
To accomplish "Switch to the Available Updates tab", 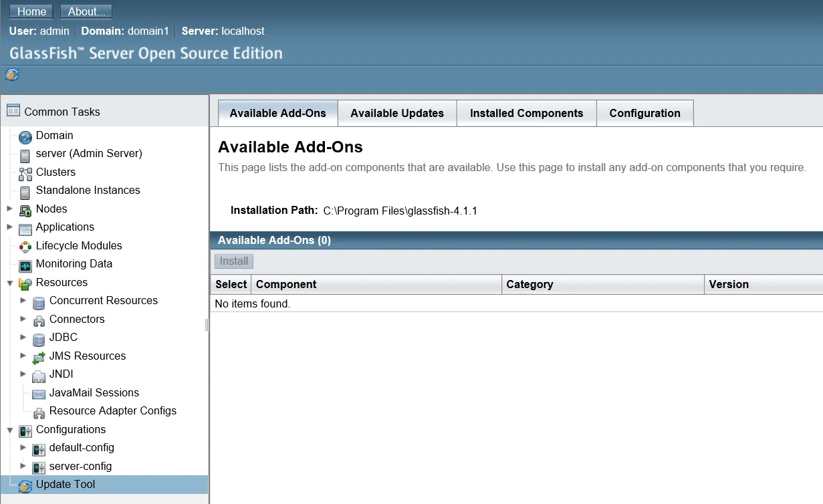I will (x=397, y=113).
